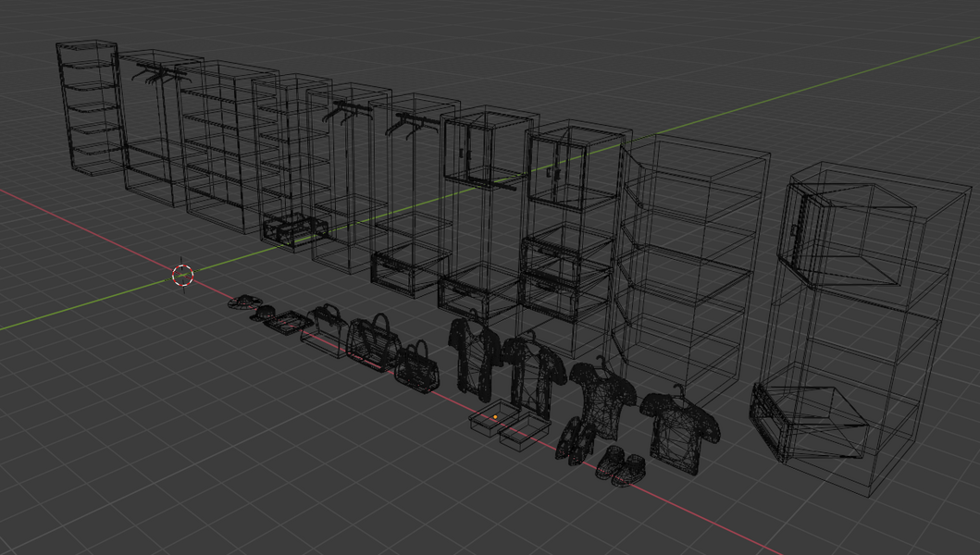Click the orange origin dot in the tray
Viewport: 980px width, 555px height.
(x=495, y=416)
